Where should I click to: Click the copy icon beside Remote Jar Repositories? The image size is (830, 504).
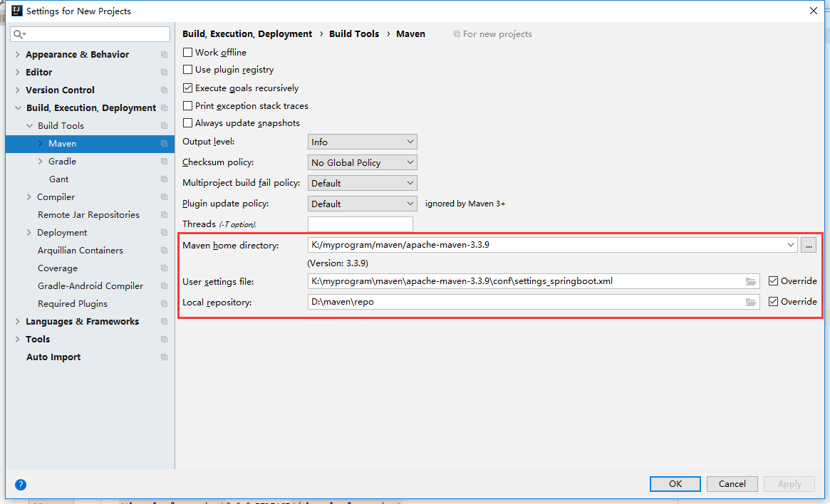point(164,215)
